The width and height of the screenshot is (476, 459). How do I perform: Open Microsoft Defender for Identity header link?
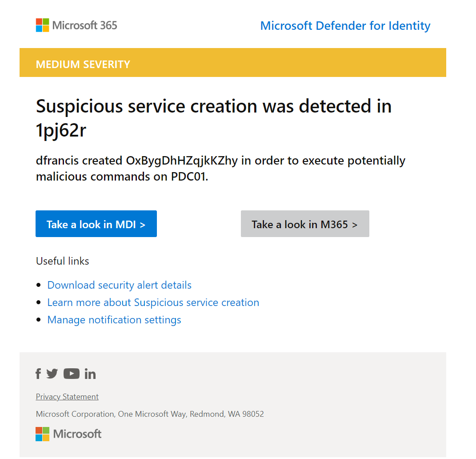[345, 25]
